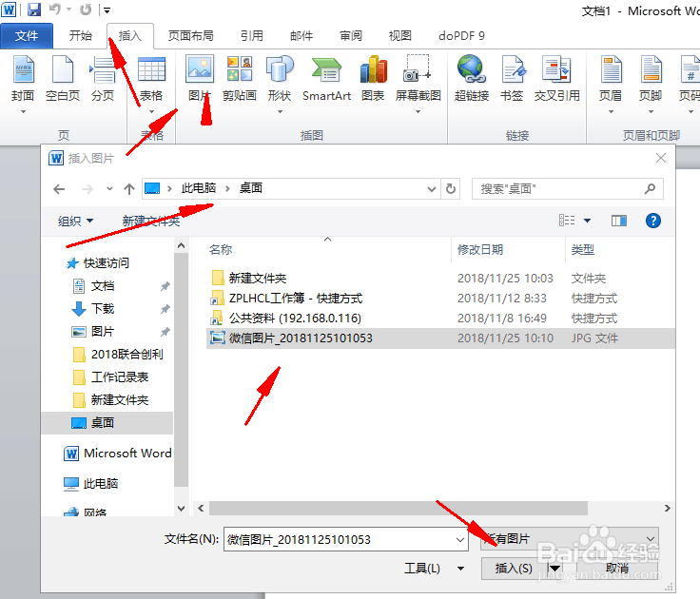The height and width of the screenshot is (599, 700).
Task: Go back in the file dialog
Action: (x=59, y=189)
